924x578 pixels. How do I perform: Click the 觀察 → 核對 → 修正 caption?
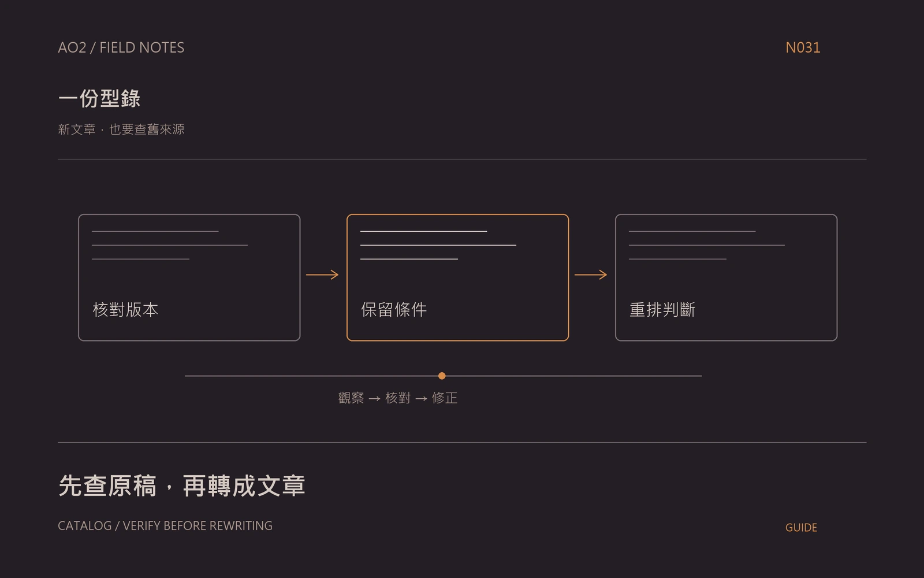[x=398, y=398]
